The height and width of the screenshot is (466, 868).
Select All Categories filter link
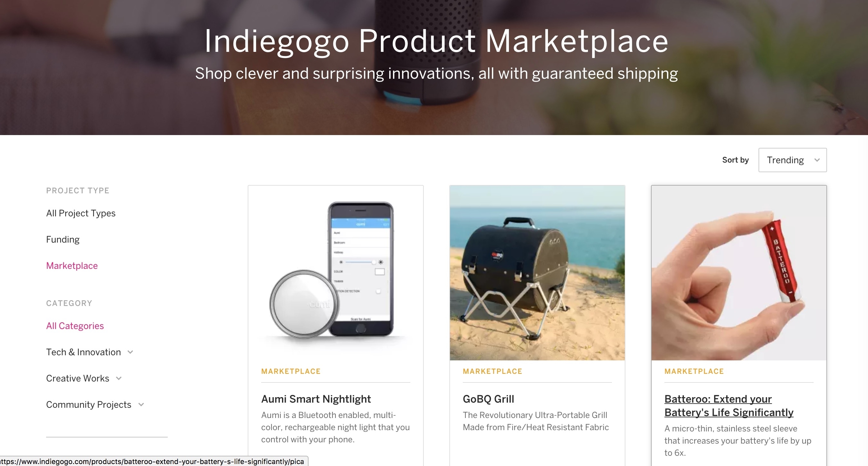(x=75, y=325)
